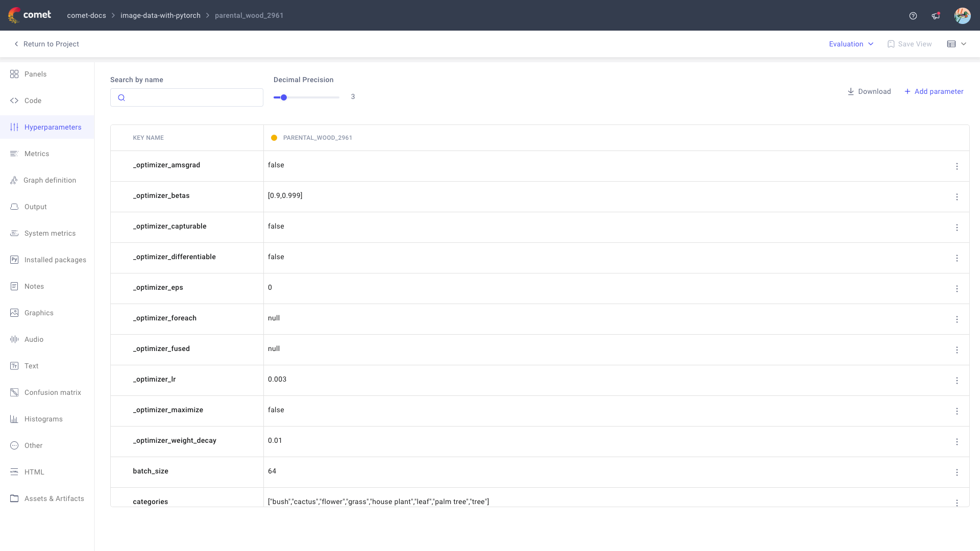980x551 pixels.
Task: Adjust the Decimal Precision slider
Action: pyautogui.click(x=284, y=97)
